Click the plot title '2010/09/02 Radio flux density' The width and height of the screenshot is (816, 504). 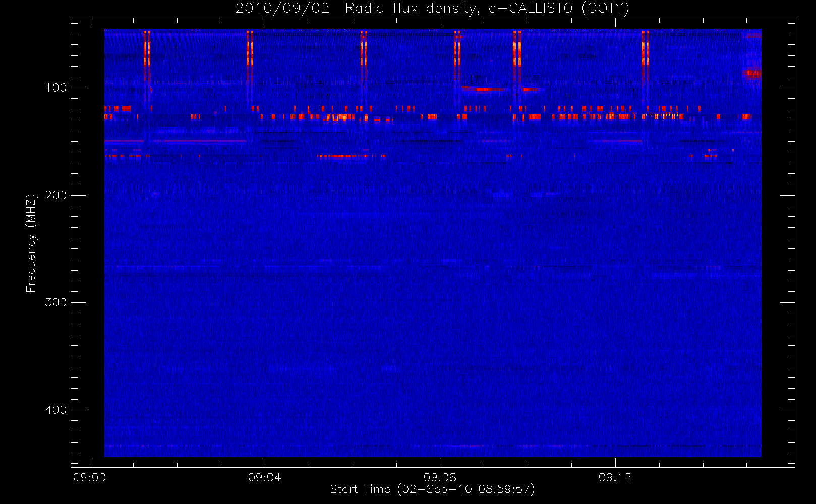pyautogui.click(x=432, y=9)
